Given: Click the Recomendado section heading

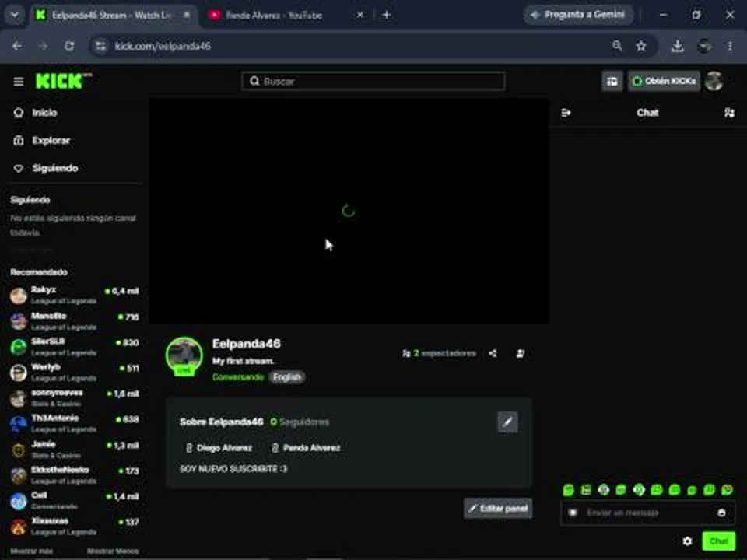Looking at the screenshot, I should [39, 272].
